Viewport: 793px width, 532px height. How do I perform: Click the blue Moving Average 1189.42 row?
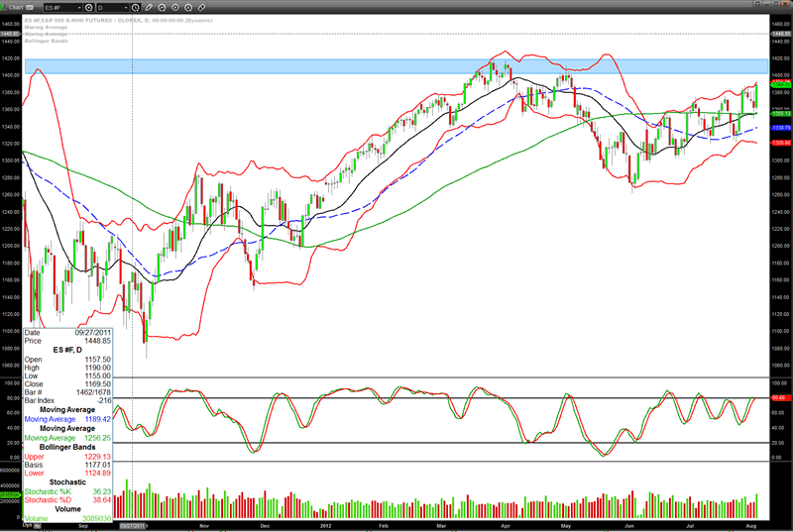[67, 419]
